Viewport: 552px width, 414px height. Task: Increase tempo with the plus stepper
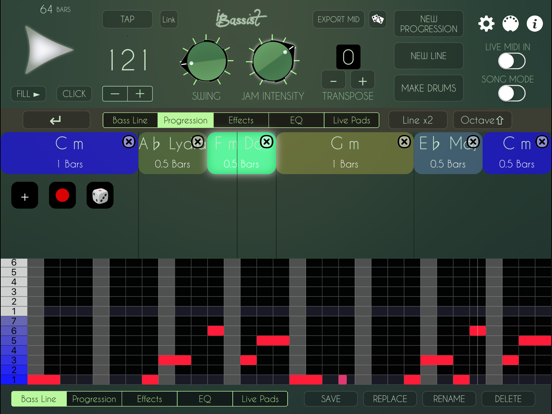[x=140, y=94]
